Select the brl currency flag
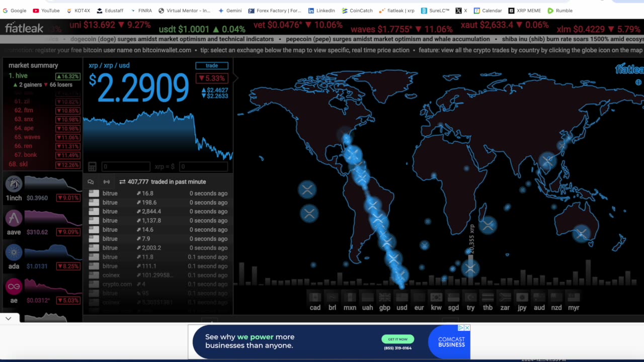Viewport: 644px width, 362px height. pos(332,297)
